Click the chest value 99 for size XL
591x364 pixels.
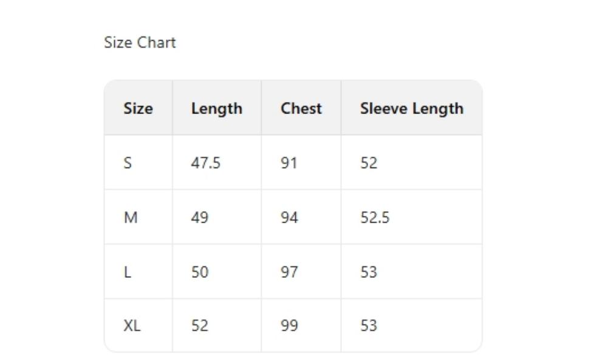289,326
